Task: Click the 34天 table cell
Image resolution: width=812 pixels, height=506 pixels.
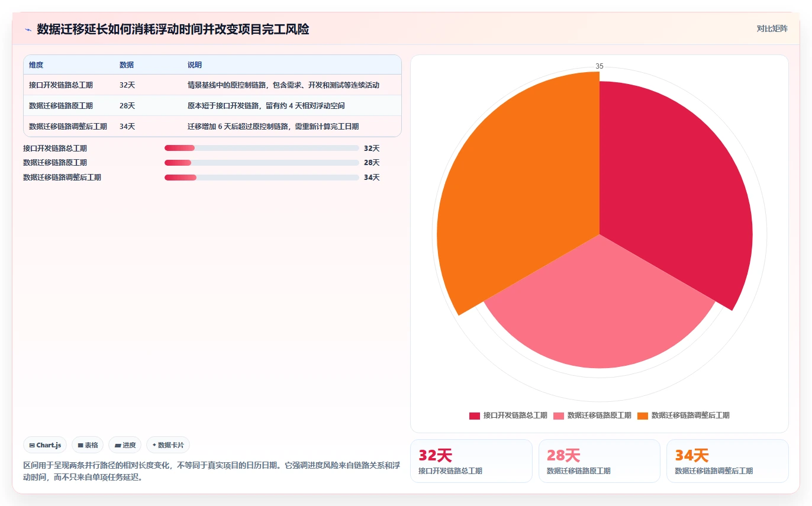Action: tap(127, 127)
